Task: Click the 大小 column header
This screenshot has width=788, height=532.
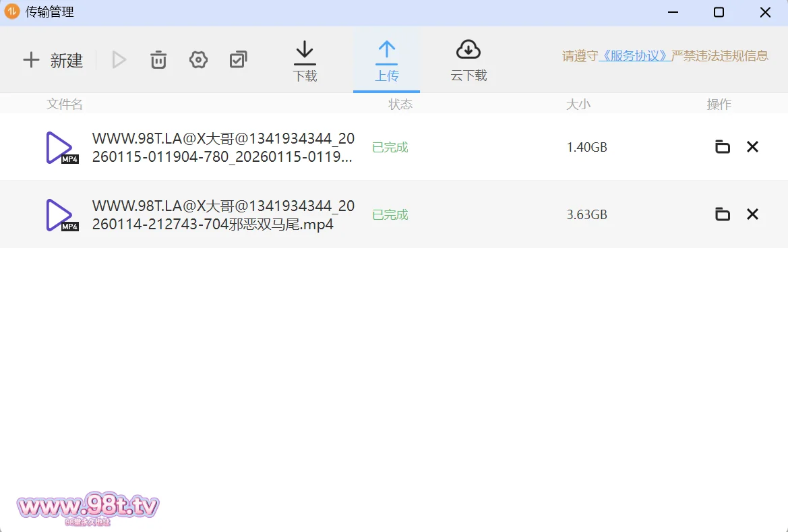Action: tap(578, 105)
